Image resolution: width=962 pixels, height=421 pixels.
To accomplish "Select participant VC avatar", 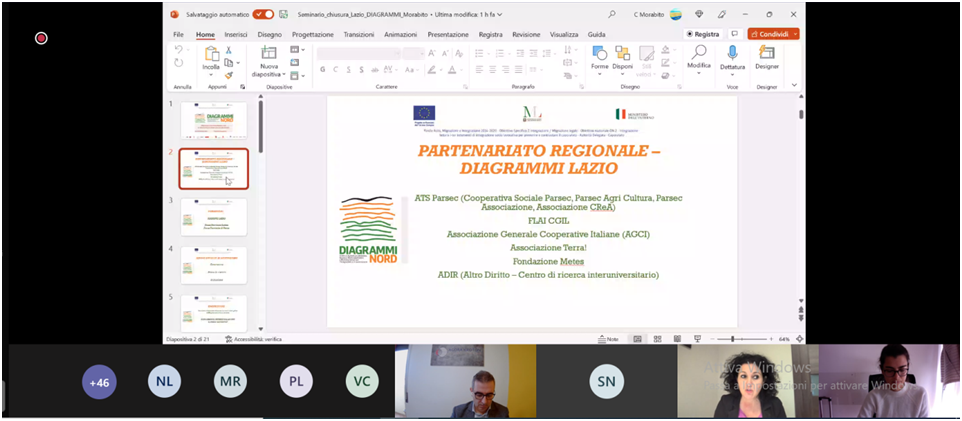I will 362,382.
